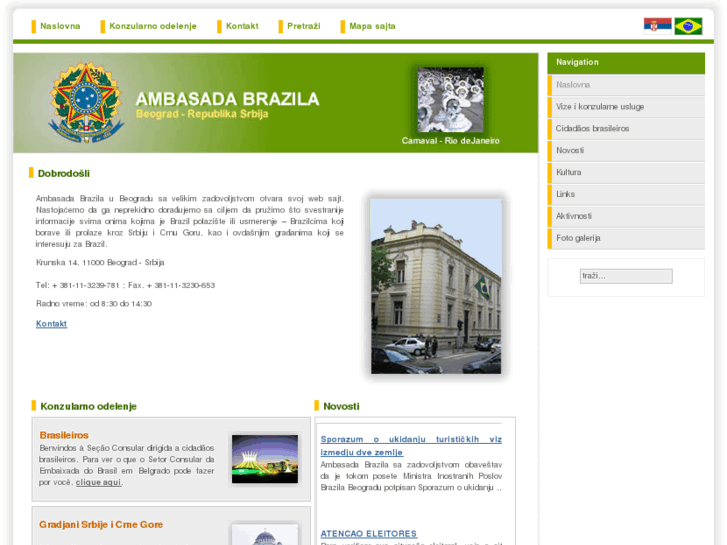Open Naslovna in the top menu
The image size is (727, 545).
[x=60, y=26]
